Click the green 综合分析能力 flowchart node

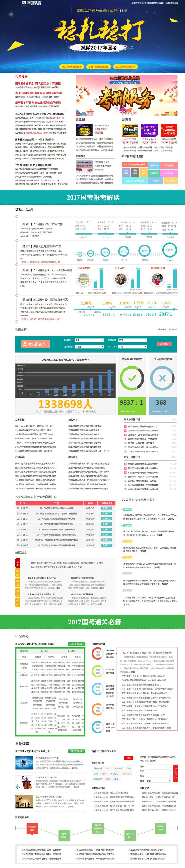pos(130,836)
